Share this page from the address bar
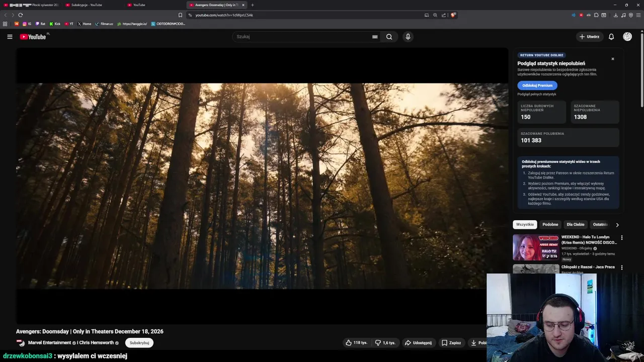Image resolution: width=644 pixels, height=362 pixels. pos(444,15)
